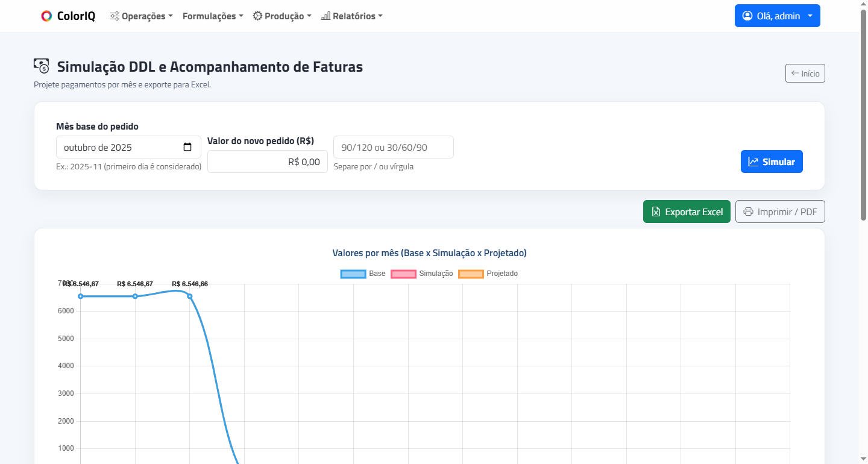Viewport: 868px width, 464px height.
Task: Open the calendar picker in month field
Action: 187,147
